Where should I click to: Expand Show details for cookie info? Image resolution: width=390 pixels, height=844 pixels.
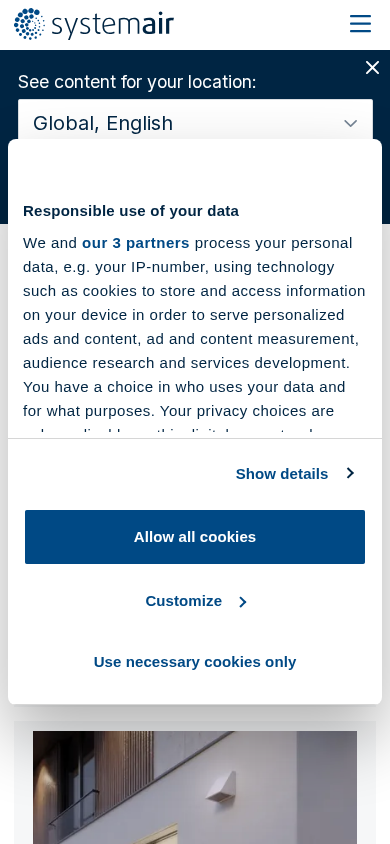click(282, 474)
